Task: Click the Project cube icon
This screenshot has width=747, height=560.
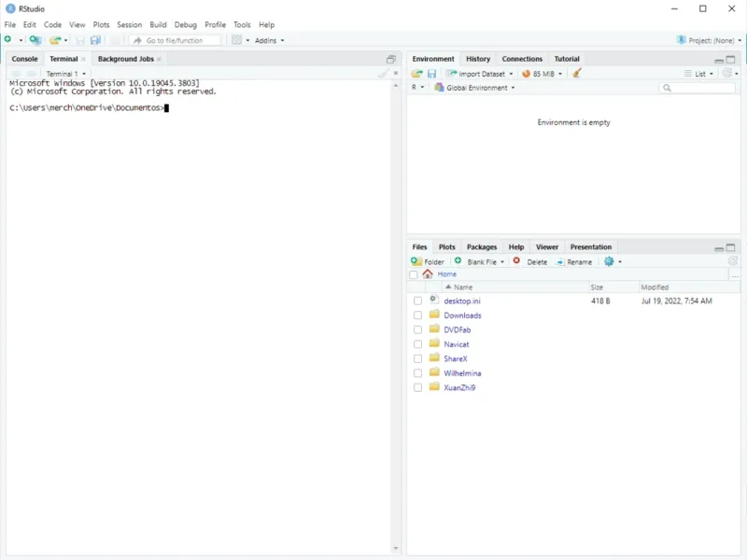Action: [682, 40]
